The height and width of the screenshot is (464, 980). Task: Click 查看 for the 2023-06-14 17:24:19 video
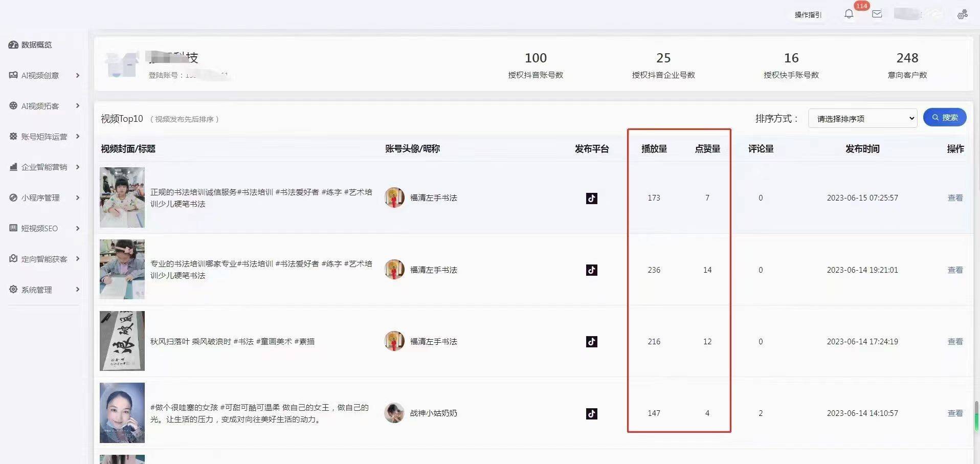click(x=955, y=341)
